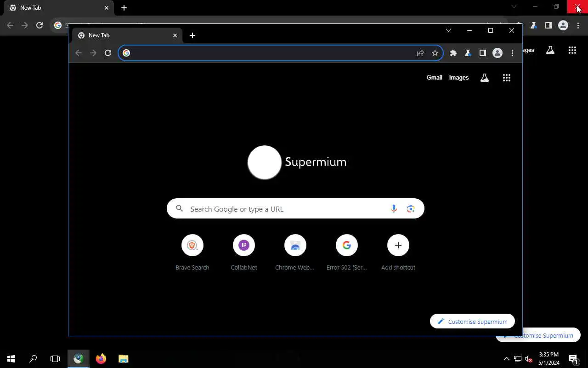
Task: Click Search Labs flask in background page
Action: click(550, 50)
